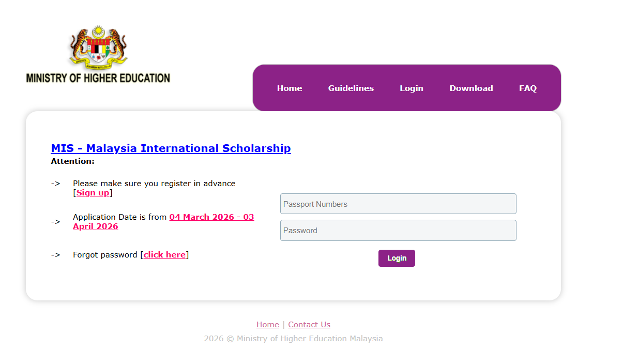Click the MIS - Malaysia International Scholarship heading link

click(171, 148)
